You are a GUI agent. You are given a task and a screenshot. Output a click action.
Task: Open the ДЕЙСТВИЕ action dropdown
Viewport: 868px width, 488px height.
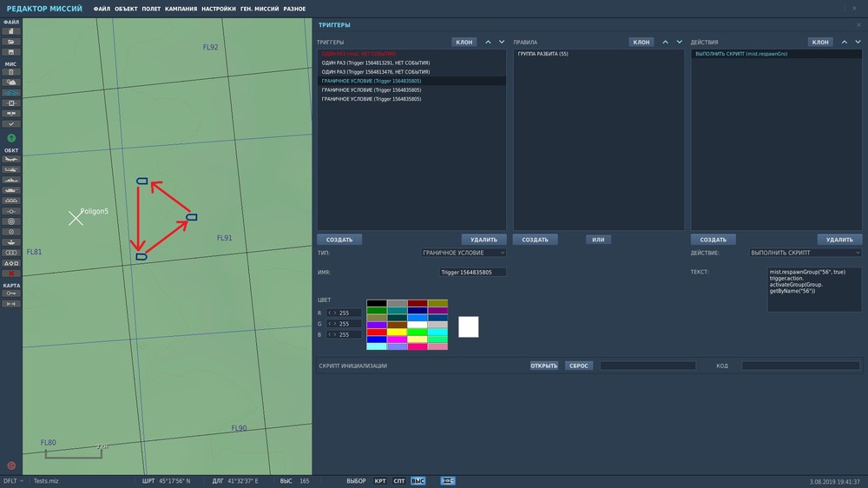click(805, 253)
